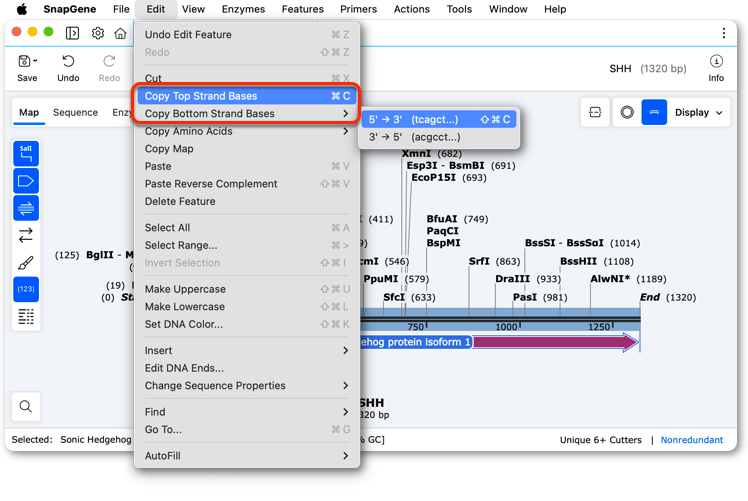Click the double-arrow translations icon
This screenshot has width=748, height=501.
pos(26,235)
